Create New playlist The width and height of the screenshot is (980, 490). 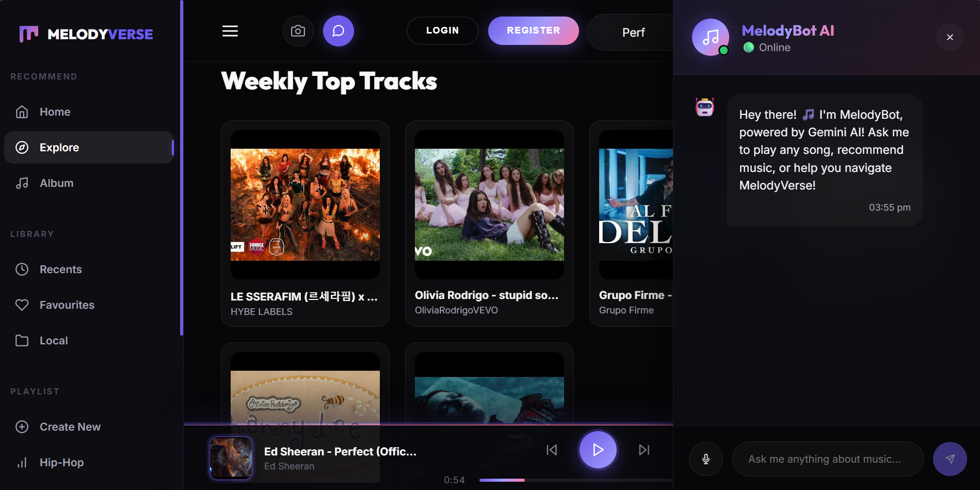coord(89,427)
